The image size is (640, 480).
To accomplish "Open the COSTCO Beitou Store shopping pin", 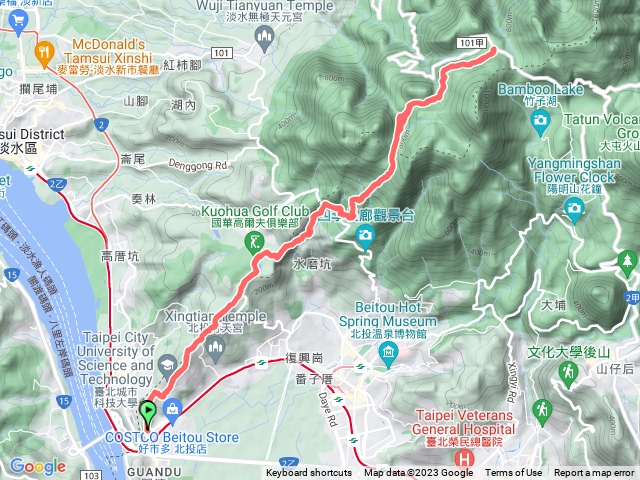I will coord(173,410).
